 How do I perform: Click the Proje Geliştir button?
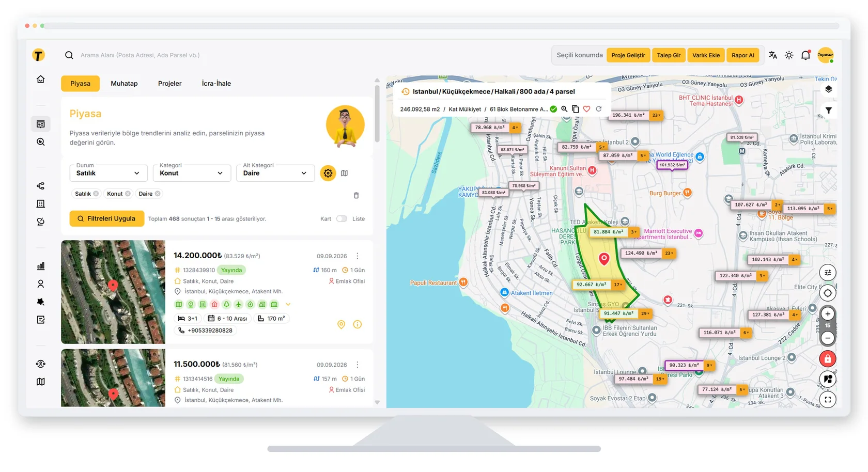click(628, 55)
